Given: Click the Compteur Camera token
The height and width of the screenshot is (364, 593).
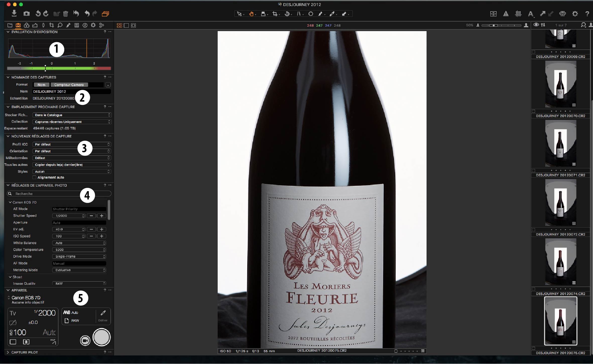Looking at the screenshot, I should (69, 85).
